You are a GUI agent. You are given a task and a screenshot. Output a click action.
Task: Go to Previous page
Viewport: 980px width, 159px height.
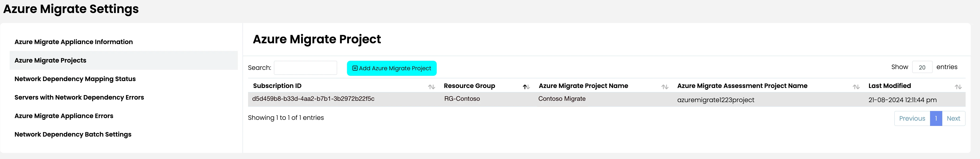912,118
